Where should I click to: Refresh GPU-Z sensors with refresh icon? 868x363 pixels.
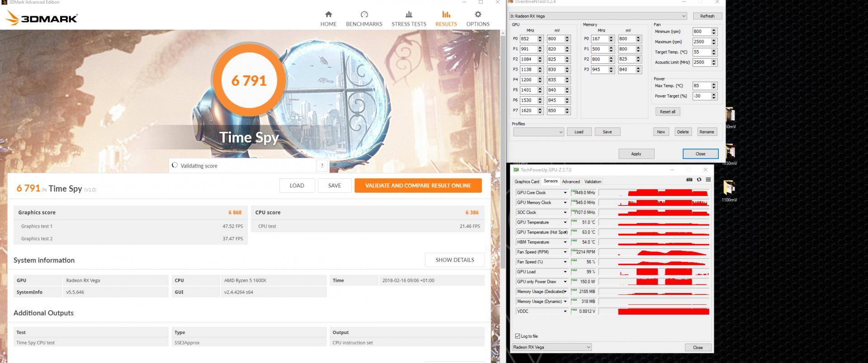(699, 180)
